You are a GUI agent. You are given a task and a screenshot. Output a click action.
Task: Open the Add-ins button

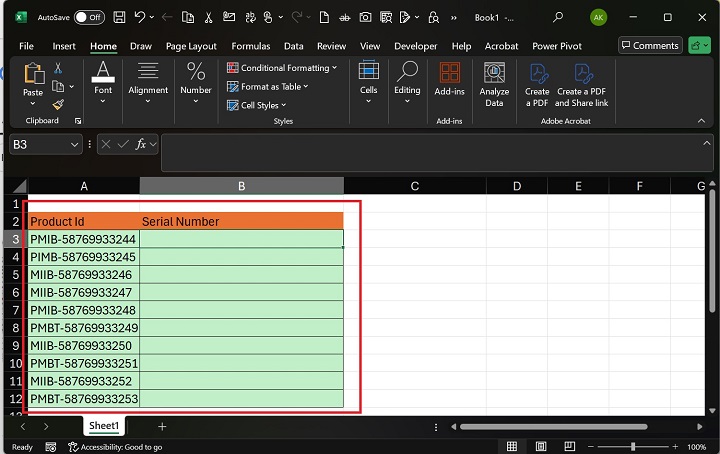coord(449,82)
